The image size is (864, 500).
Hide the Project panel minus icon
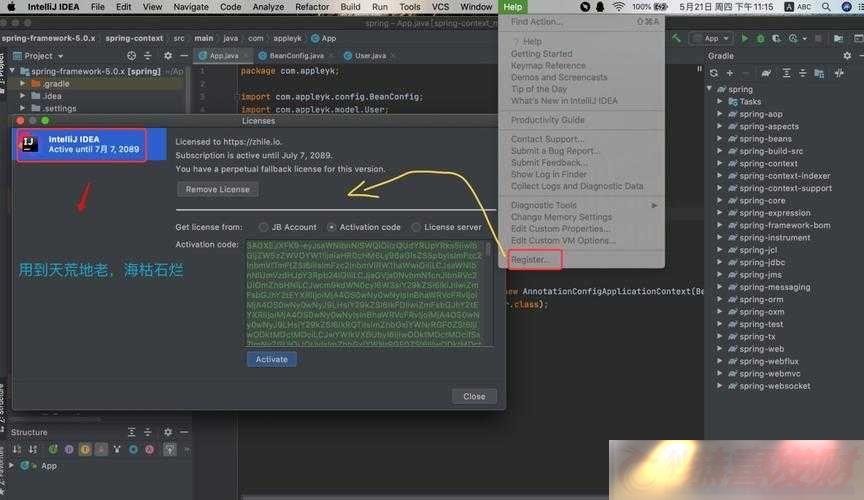coord(184,56)
